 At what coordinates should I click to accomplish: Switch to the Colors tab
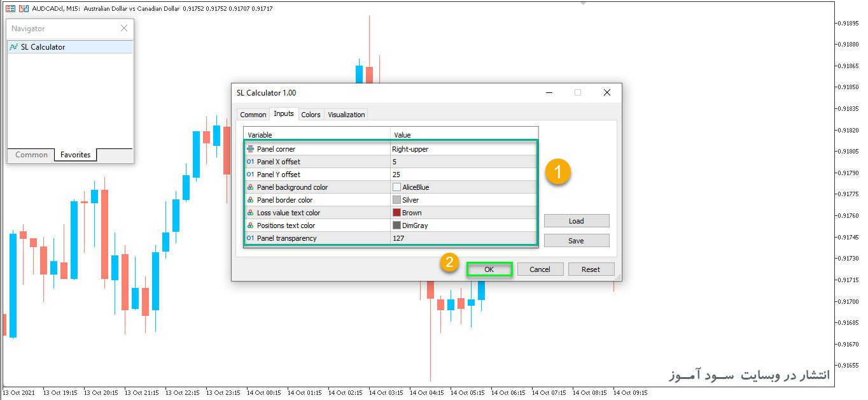coord(311,115)
